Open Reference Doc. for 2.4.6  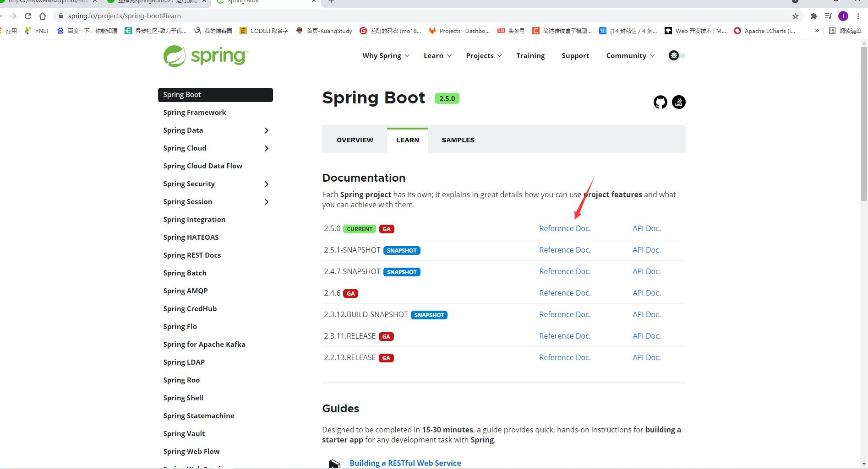coord(565,293)
